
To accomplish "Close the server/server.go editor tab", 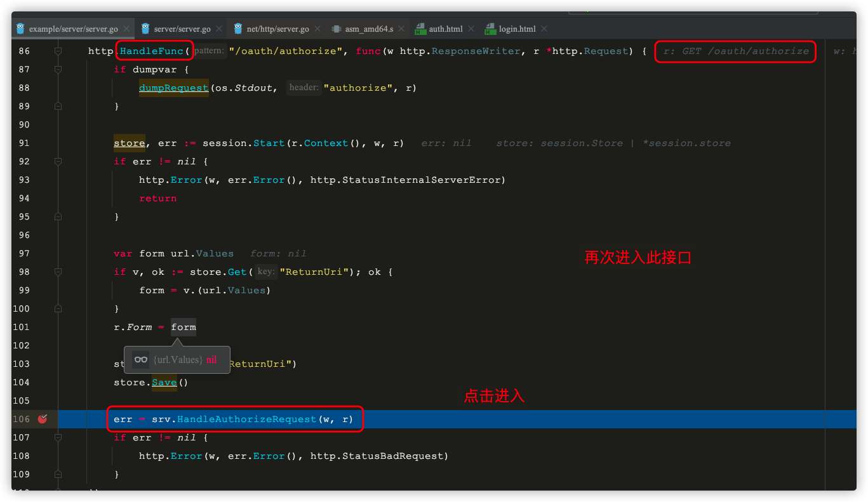I will click(219, 29).
